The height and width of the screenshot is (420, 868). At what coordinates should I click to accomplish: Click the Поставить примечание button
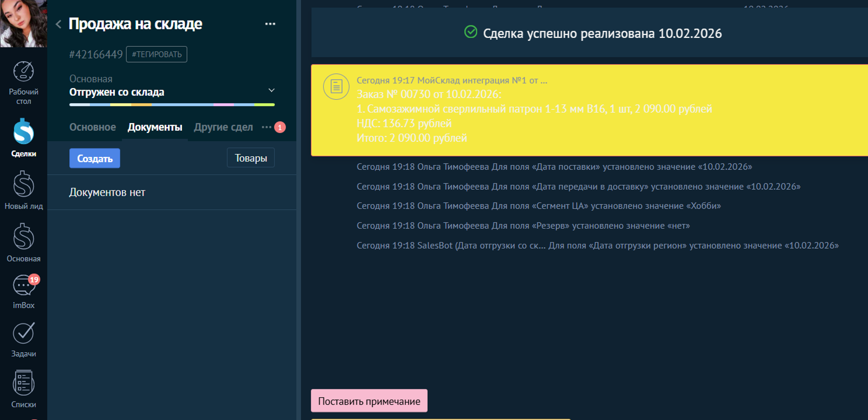coord(369,401)
